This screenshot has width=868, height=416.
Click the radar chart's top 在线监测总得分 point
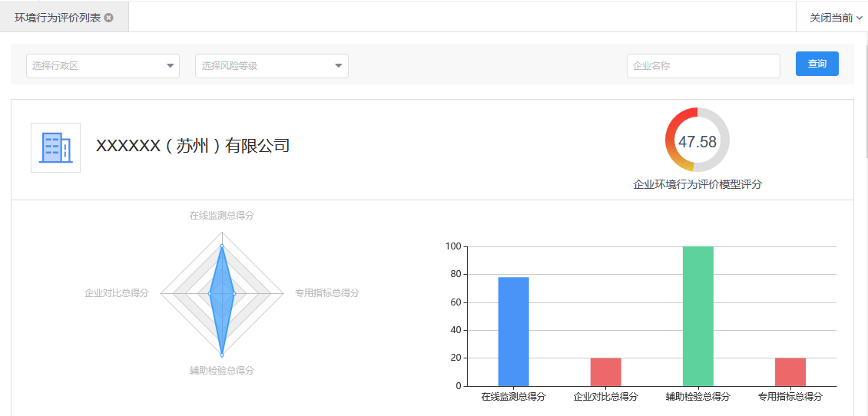click(222, 246)
